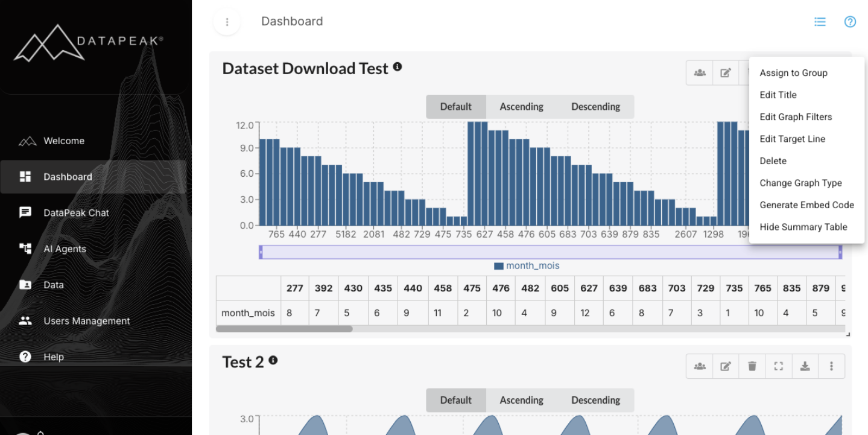Viewport: 868px width, 435px height.
Task: Select the Ascending sort toggle
Action: click(521, 106)
